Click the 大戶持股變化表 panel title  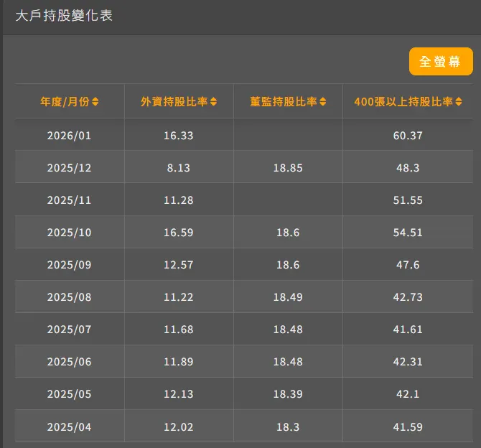[64, 15]
